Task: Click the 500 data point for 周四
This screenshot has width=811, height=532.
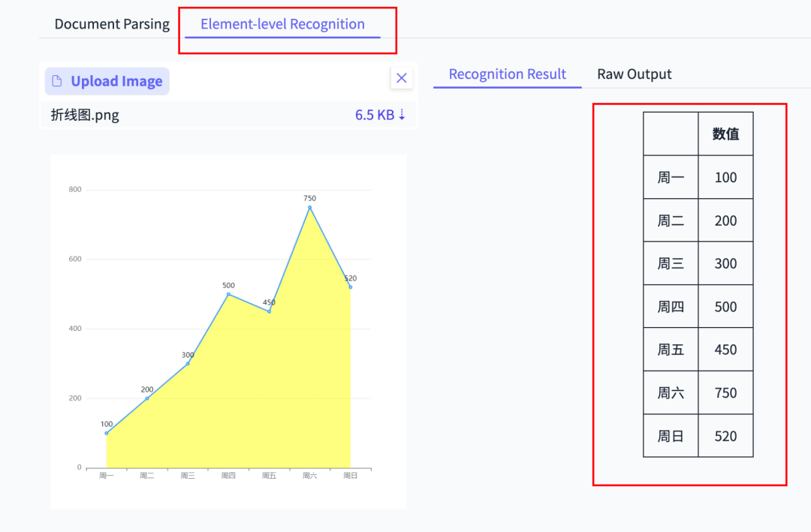Action: 228,294
